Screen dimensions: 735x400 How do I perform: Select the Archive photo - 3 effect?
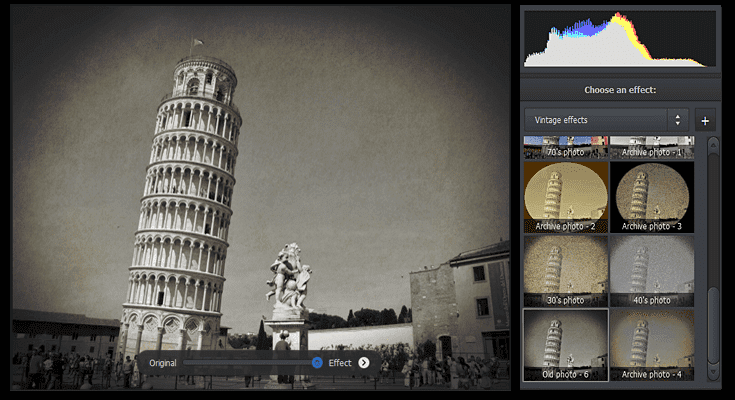point(651,196)
